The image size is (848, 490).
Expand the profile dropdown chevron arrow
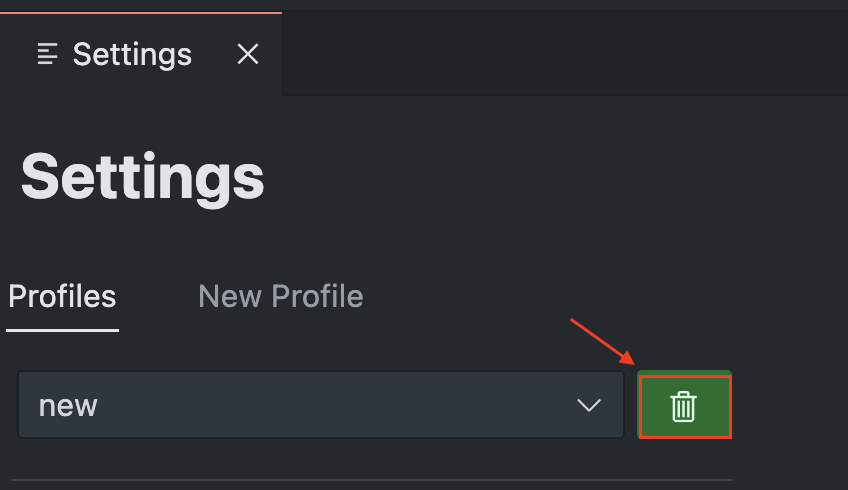pyautogui.click(x=589, y=406)
